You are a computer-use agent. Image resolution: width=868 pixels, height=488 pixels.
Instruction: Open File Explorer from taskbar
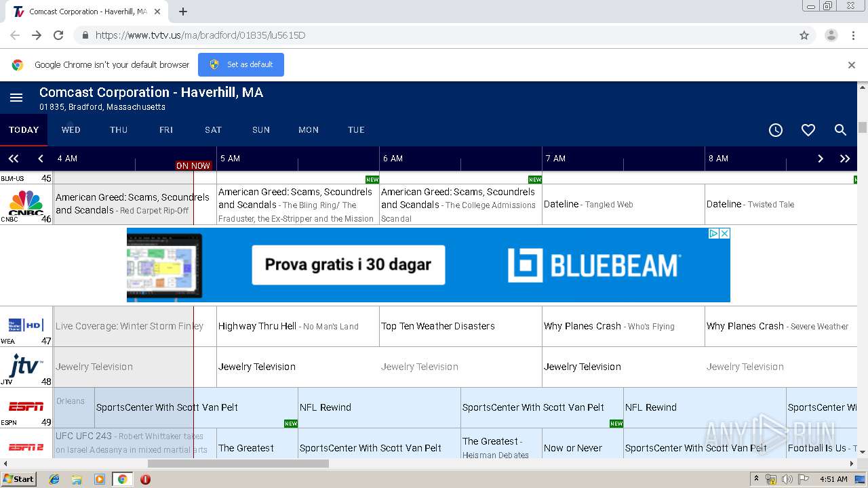(77, 479)
